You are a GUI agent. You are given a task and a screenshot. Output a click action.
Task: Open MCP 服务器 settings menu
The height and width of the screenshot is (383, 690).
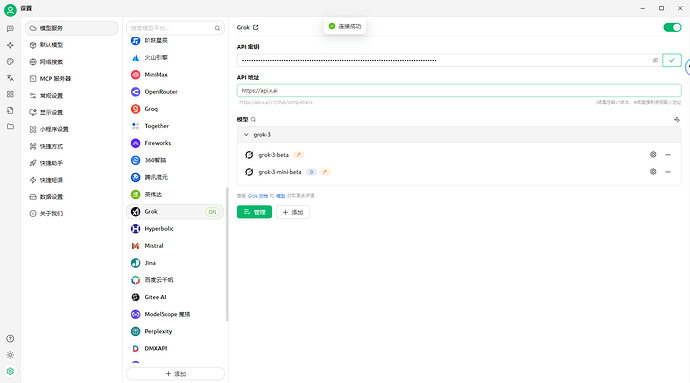[72, 79]
